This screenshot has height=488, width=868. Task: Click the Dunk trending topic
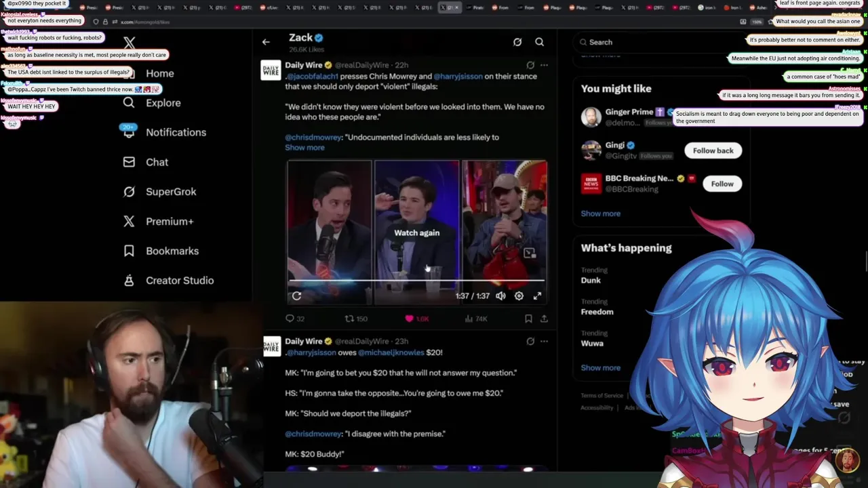click(591, 281)
